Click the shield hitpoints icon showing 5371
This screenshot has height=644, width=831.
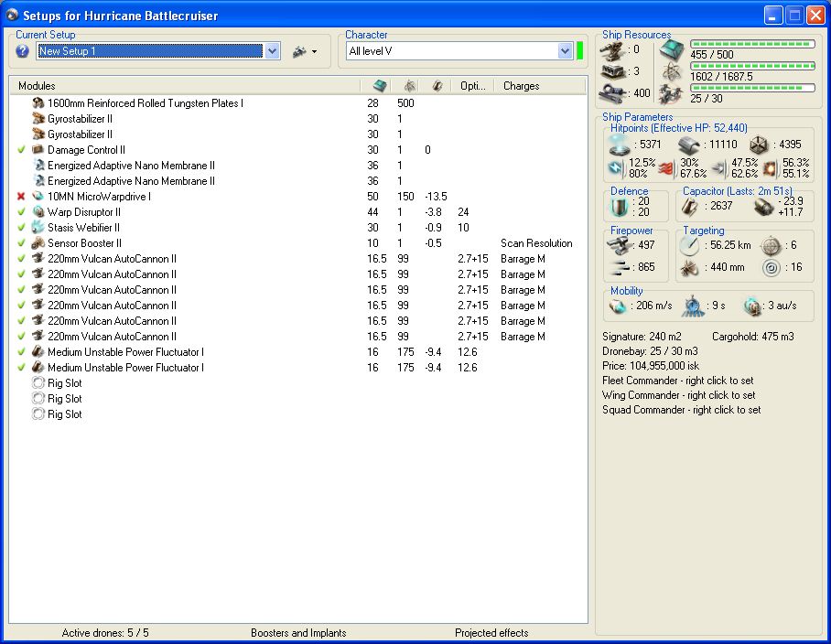[619, 144]
